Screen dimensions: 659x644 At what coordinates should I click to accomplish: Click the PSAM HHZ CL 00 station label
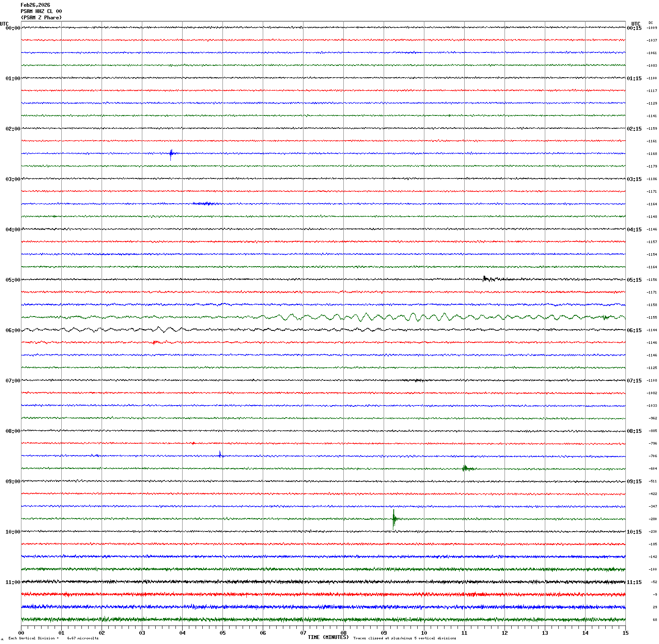click(41, 11)
